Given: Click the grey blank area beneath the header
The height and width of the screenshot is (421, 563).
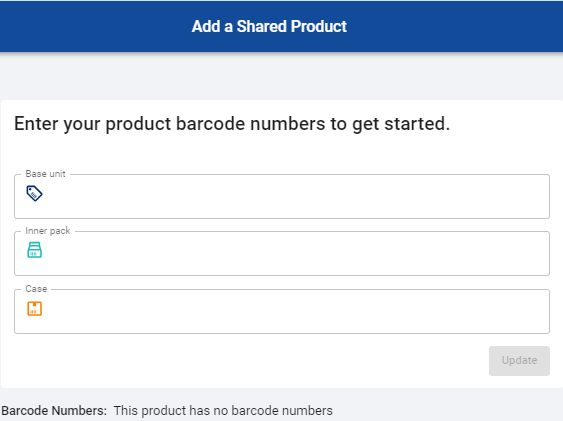Looking at the screenshot, I should click(282, 76).
